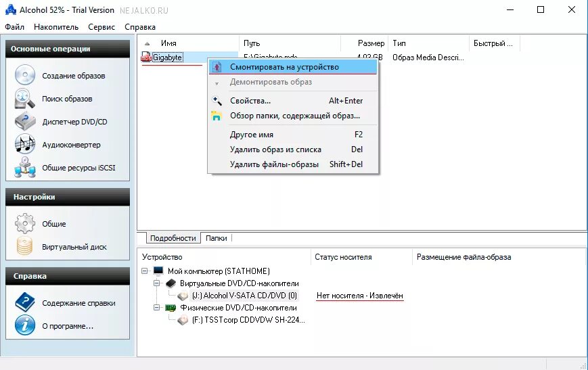Click 'О программе...' link
This screenshot has height=370, width=588.
point(68,326)
